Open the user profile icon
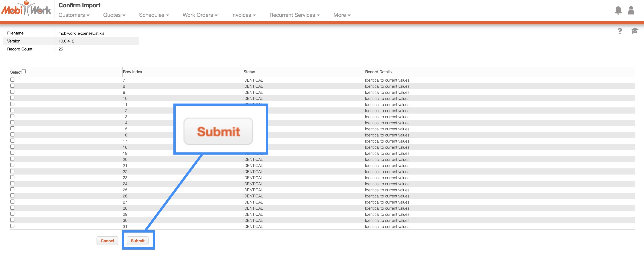 click(631, 10)
